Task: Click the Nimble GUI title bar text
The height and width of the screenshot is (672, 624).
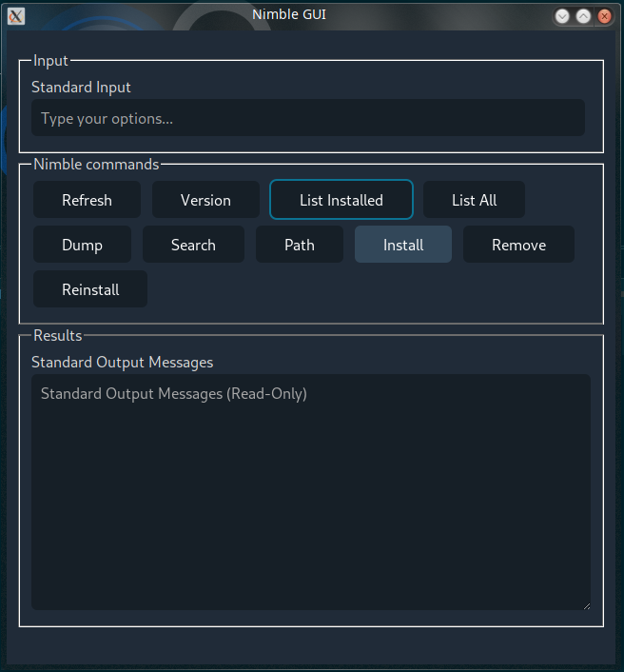Action: tap(289, 14)
